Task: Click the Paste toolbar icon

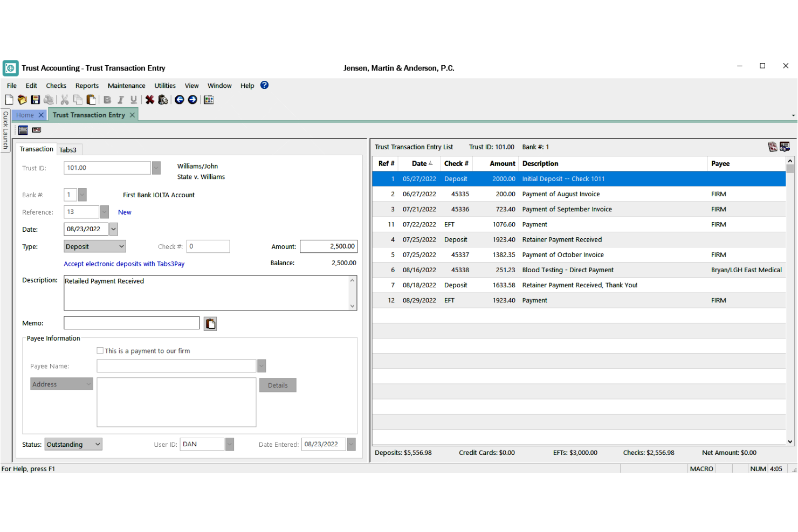Action: point(92,100)
